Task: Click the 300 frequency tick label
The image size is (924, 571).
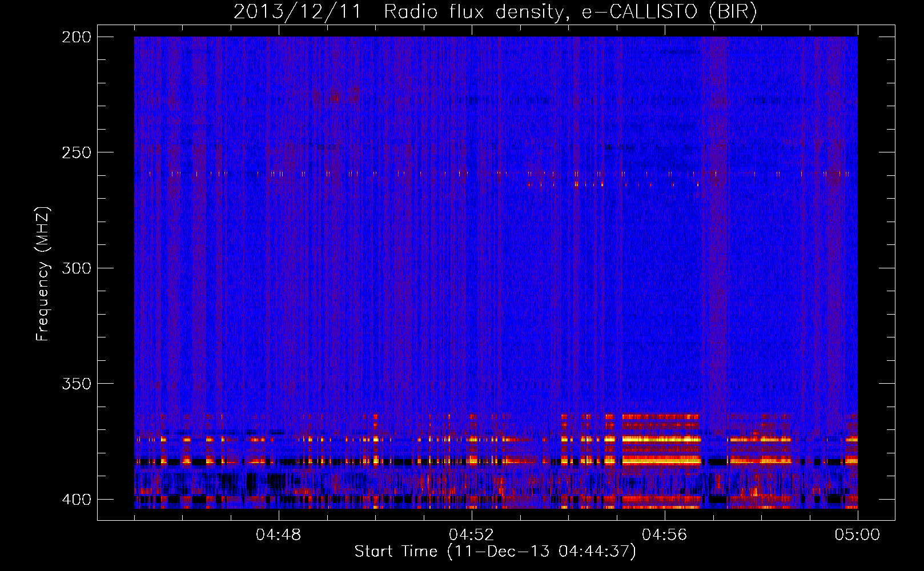Action: point(76,268)
